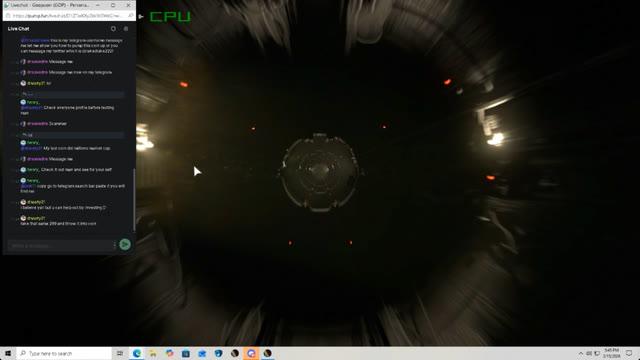Click avatar beside the final chat message

click(23, 218)
